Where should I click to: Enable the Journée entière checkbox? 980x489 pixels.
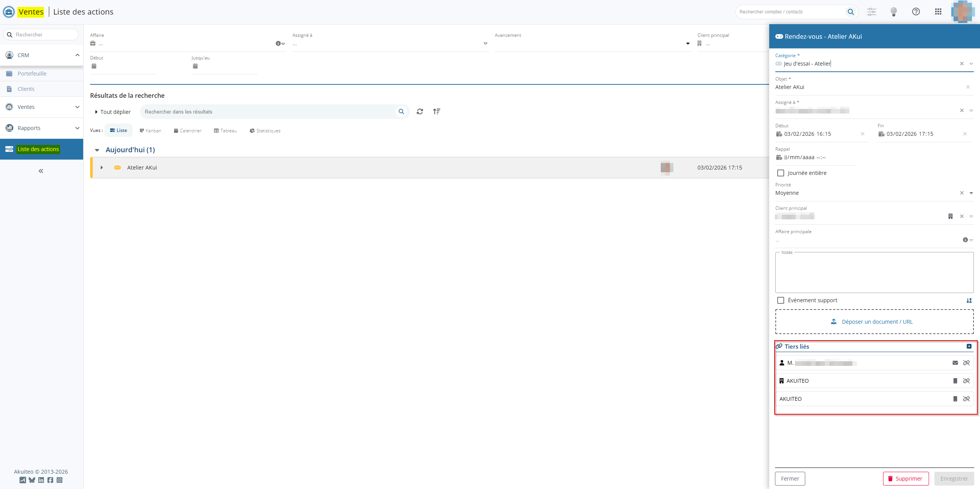click(781, 173)
